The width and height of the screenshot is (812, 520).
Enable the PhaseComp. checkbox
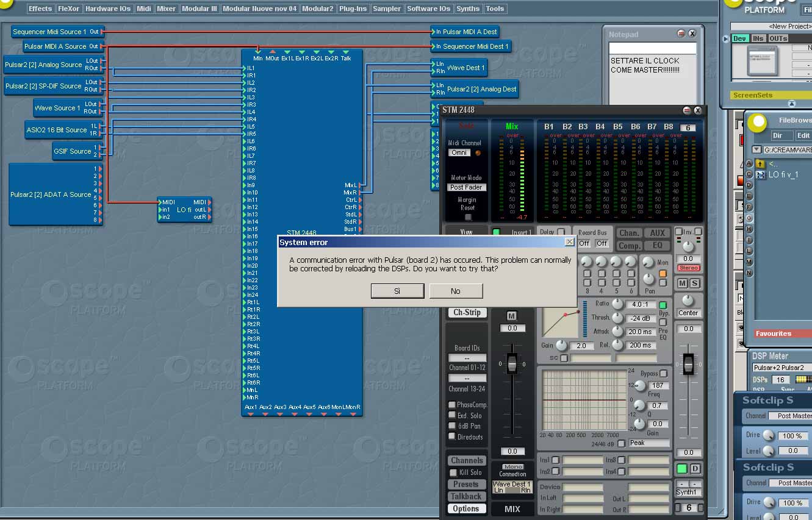pyautogui.click(x=452, y=405)
